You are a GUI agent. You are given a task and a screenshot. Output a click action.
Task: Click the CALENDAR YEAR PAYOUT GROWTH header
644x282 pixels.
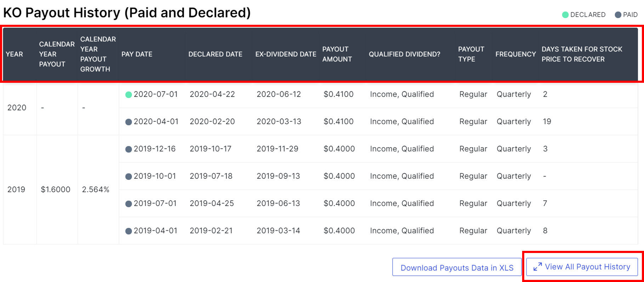[x=98, y=54]
